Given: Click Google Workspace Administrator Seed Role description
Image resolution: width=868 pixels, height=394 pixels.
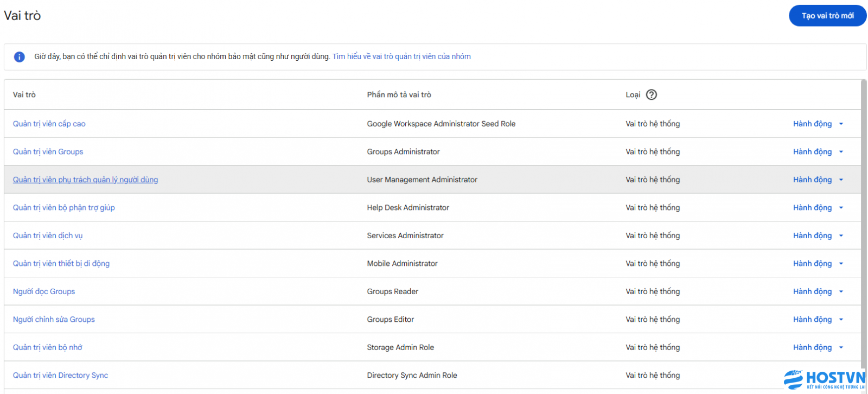Looking at the screenshot, I should click(x=441, y=124).
